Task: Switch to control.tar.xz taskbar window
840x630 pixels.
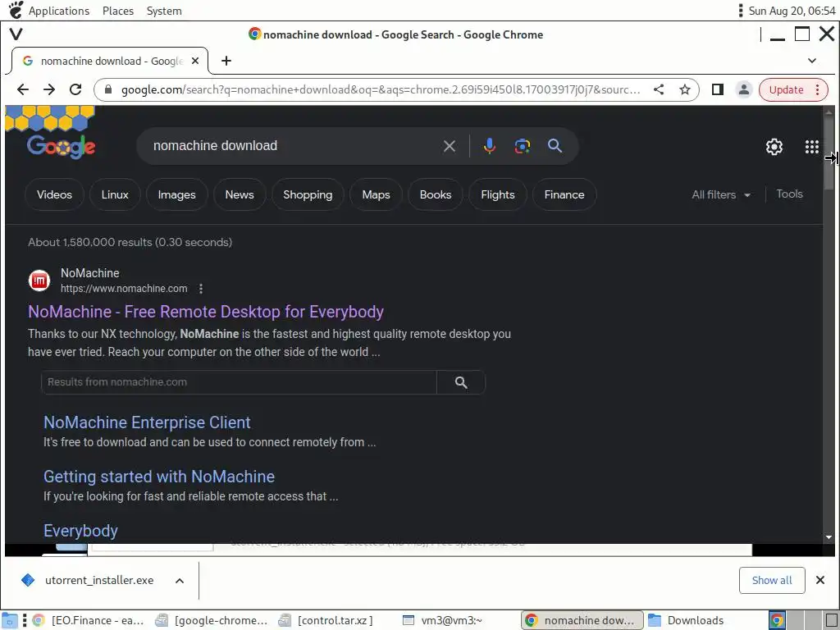Action: tap(326, 620)
